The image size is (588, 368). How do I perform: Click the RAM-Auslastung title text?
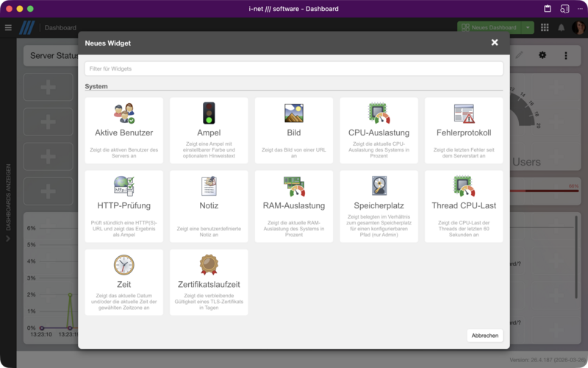[x=294, y=206]
